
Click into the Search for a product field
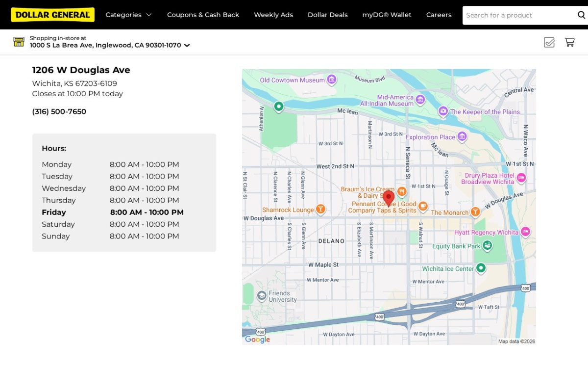[x=518, y=15]
